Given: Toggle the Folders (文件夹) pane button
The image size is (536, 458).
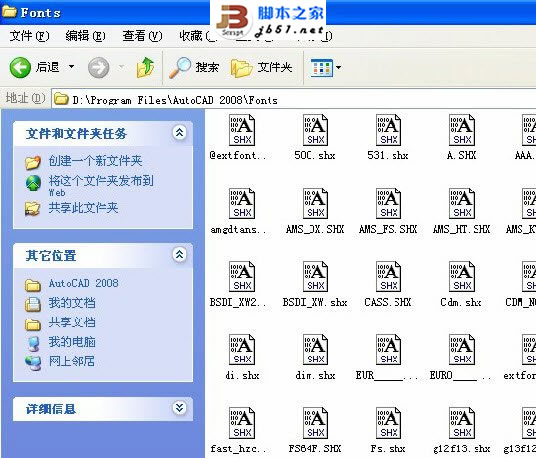Looking at the screenshot, I should (262, 67).
